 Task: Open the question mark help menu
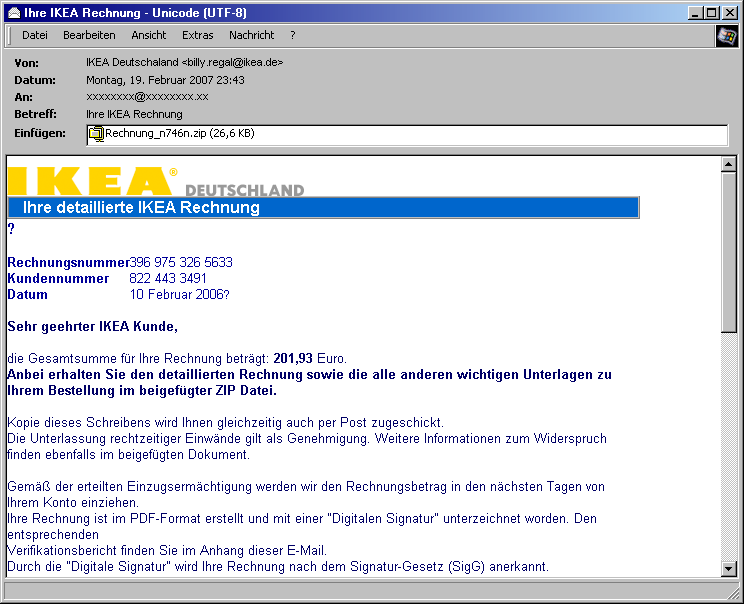[x=293, y=35]
